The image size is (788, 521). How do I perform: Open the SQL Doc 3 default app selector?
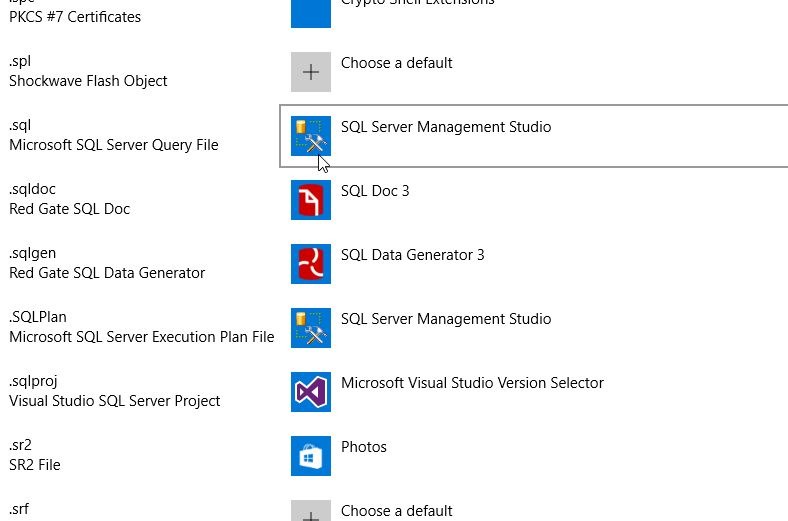(375, 191)
